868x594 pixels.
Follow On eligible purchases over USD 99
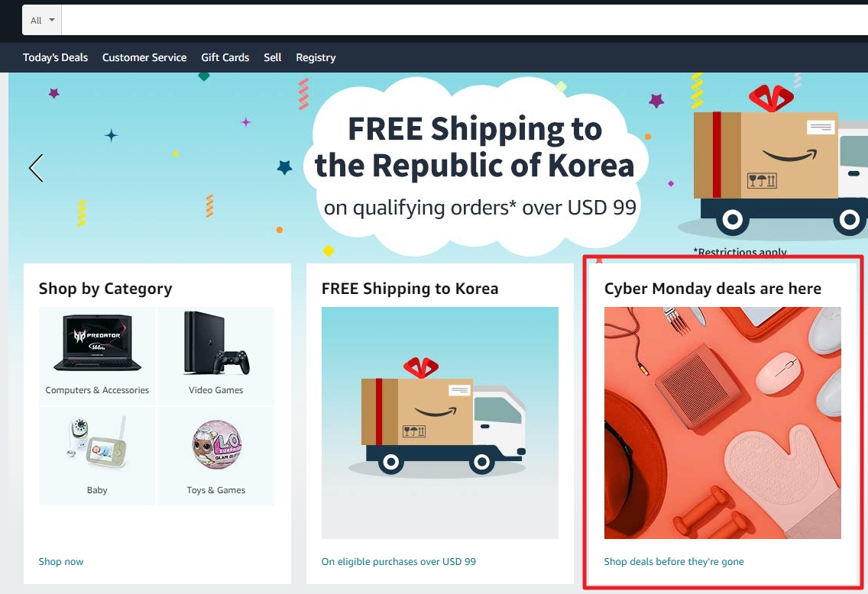pyautogui.click(x=399, y=561)
